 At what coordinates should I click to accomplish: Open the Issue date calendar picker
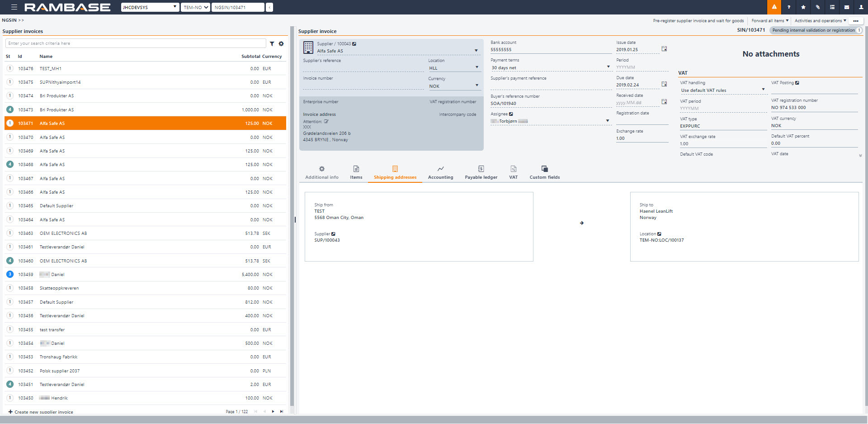pyautogui.click(x=664, y=49)
